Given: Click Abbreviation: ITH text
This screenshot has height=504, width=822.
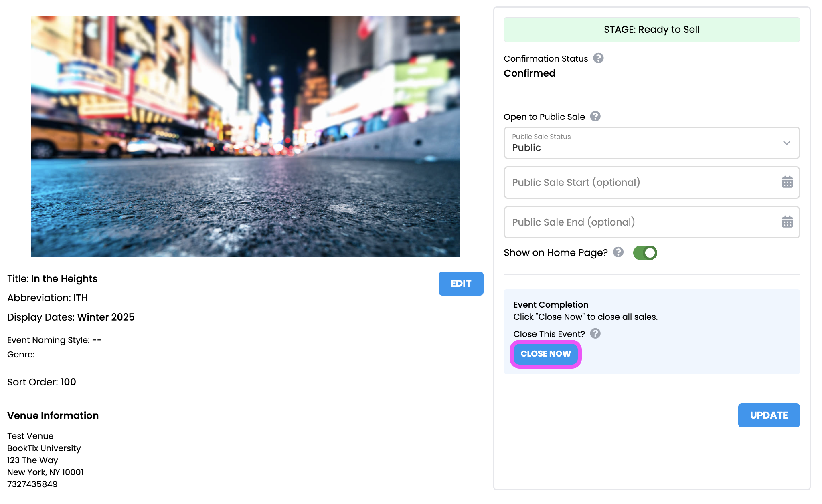Looking at the screenshot, I should [48, 298].
